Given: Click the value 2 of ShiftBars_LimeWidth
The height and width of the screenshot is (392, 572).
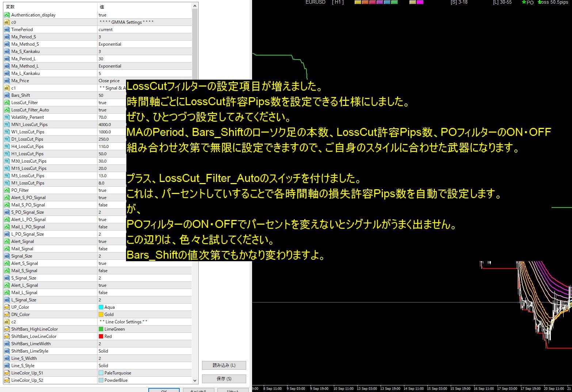Looking at the screenshot, I should coord(100,344).
